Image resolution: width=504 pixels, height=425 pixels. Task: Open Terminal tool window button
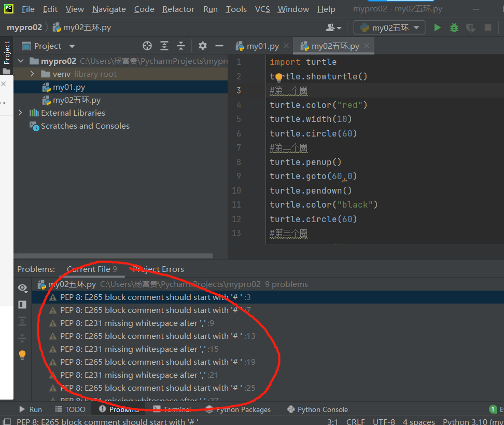[x=172, y=409]
